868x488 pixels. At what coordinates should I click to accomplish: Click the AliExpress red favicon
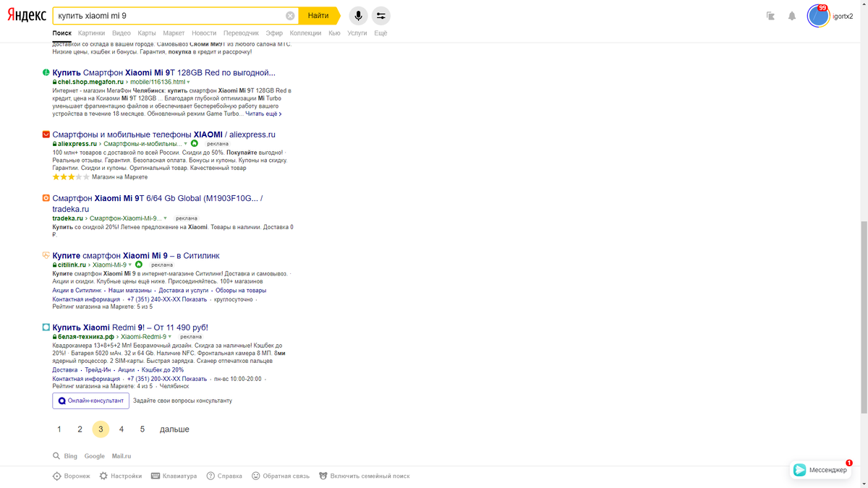coord(46,134)
